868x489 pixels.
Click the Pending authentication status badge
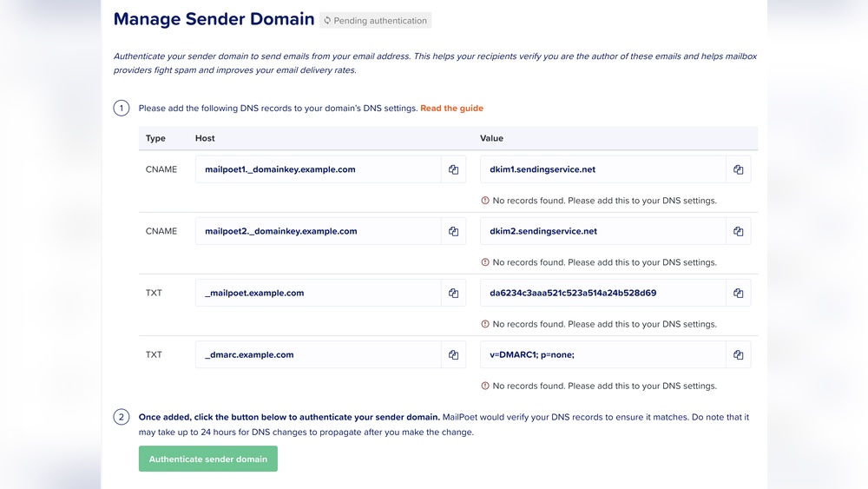(x=375, y=21)
